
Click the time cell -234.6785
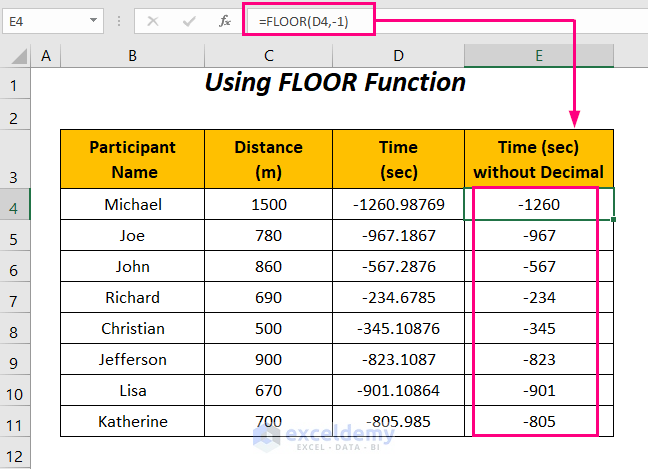pyautogui.click(x=398, y=298)
